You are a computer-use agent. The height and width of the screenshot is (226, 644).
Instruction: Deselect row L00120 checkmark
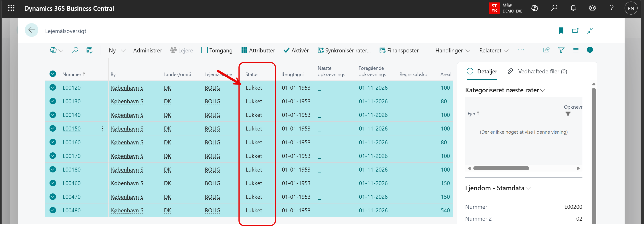[52, 87]
